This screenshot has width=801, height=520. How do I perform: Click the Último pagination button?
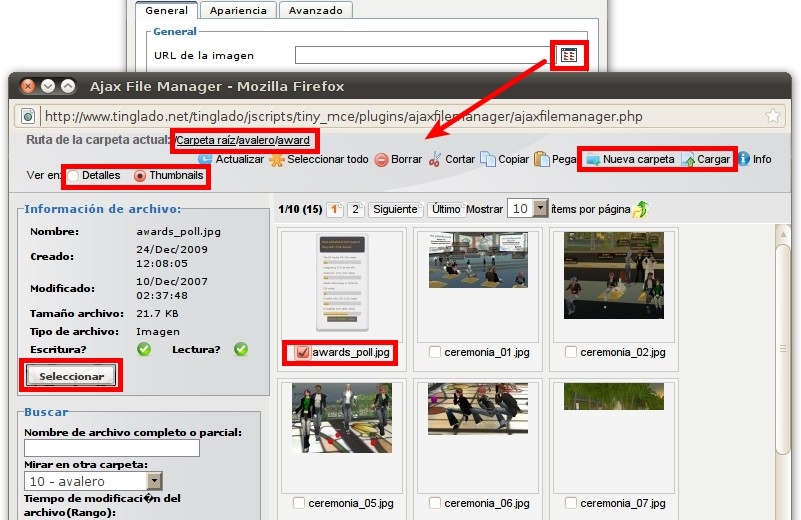point(445,209)
